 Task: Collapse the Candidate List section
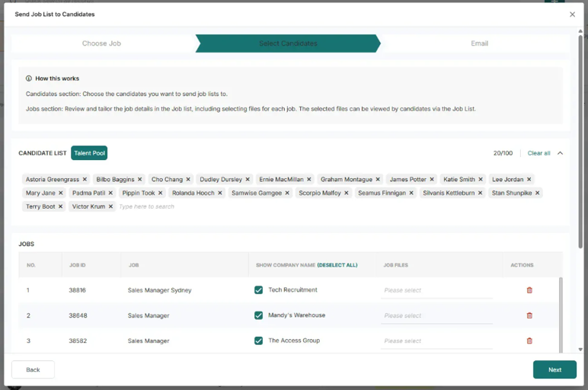[560, 153]
